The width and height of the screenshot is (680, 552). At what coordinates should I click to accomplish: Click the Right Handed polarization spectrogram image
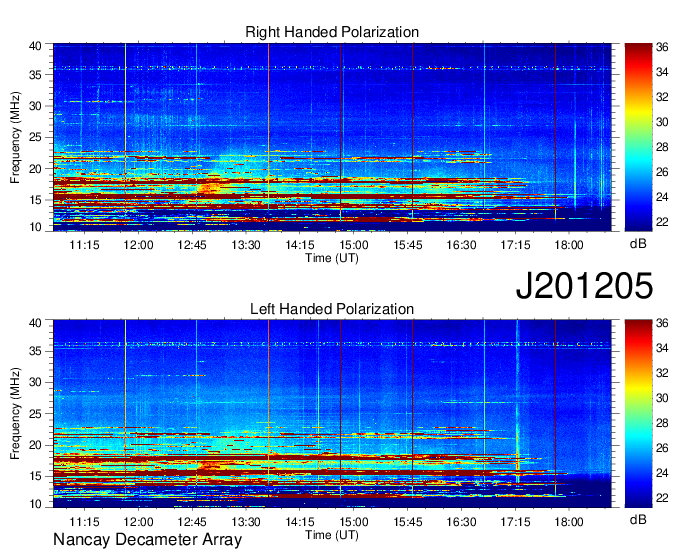point(332,137)
